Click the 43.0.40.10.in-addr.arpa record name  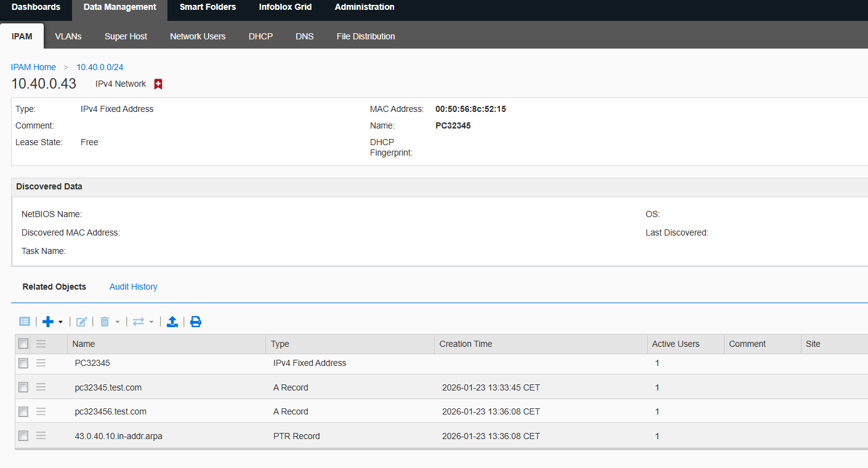coord(119,436)
